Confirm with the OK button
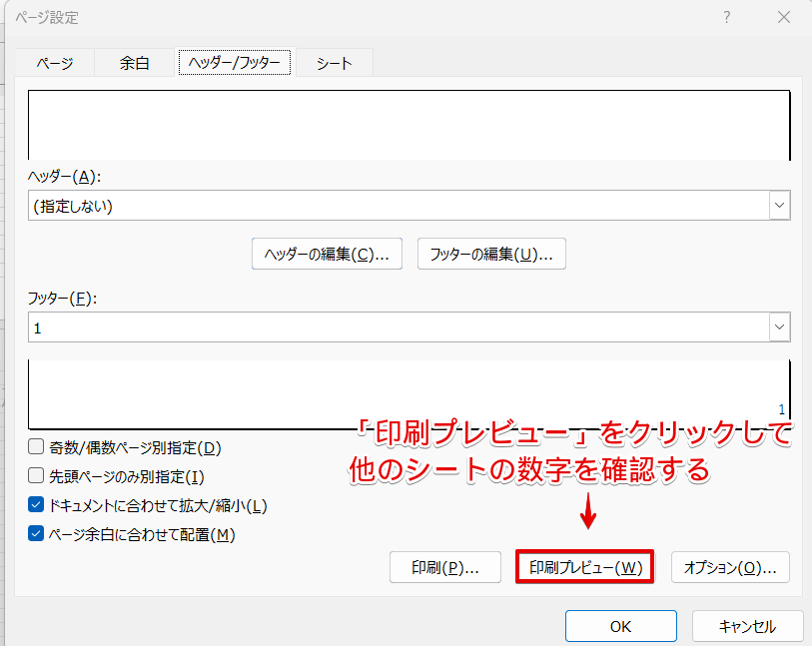Viewport: 812px width, 646px height. tap(621, 626)
